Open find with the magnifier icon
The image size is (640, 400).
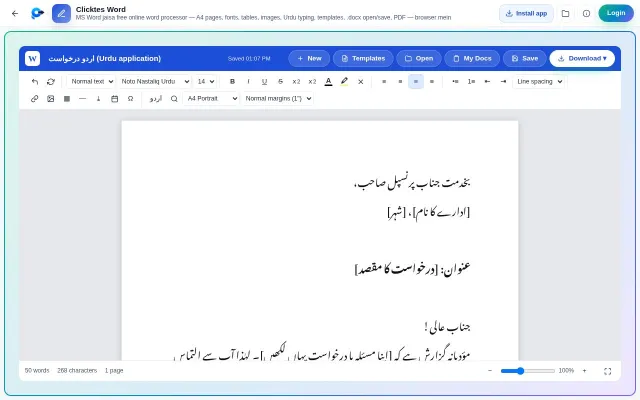pos(174,99)
